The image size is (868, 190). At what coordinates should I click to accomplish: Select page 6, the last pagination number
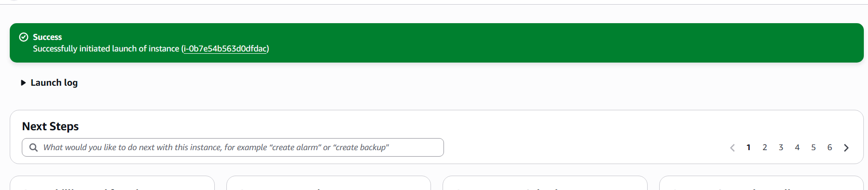[830, 147]
